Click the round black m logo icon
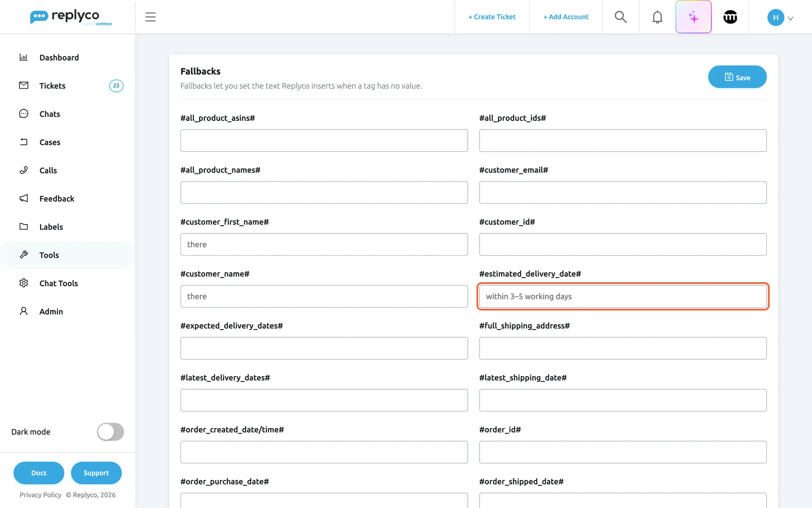Viewport: 812px width, 508px height. click(730, 17)
